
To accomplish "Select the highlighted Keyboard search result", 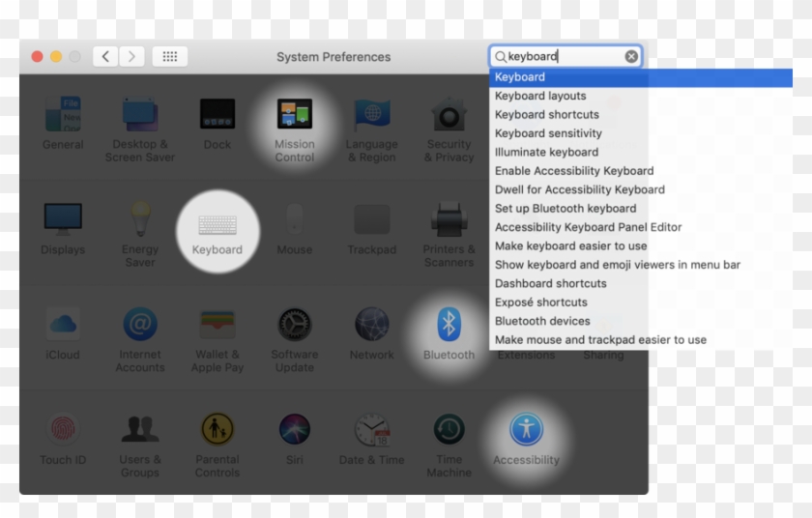I will (641, 77).
